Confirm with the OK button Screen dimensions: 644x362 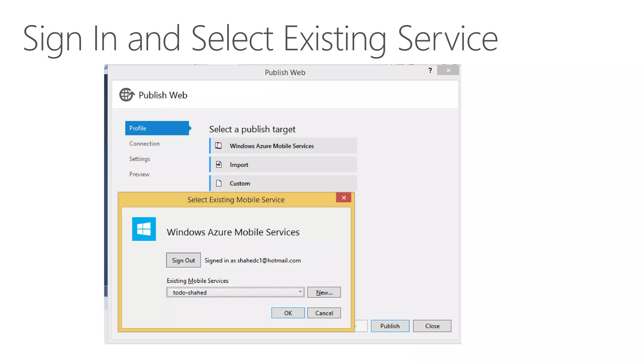pos(288,313)
